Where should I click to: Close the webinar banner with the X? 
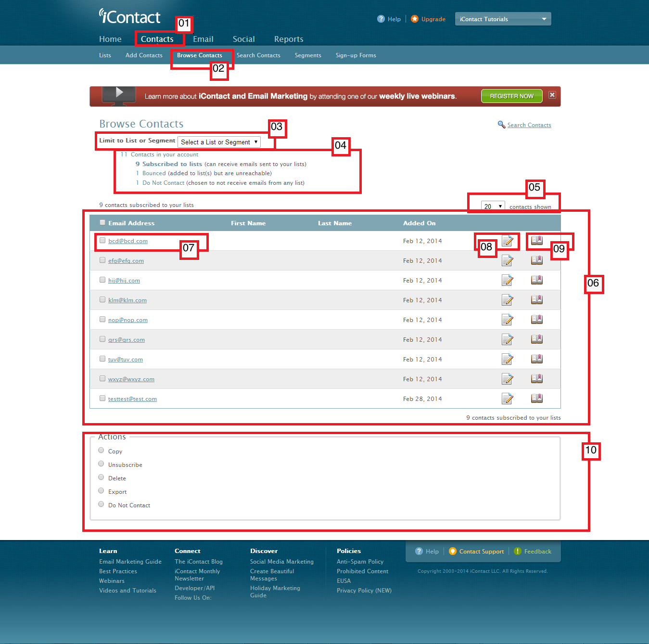pos(552,95)
